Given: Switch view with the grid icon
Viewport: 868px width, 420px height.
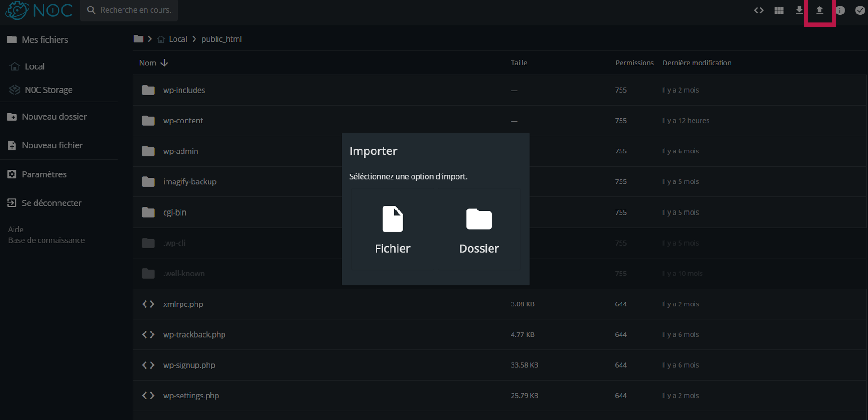Looking at the screenshot, I should point(779,10).
